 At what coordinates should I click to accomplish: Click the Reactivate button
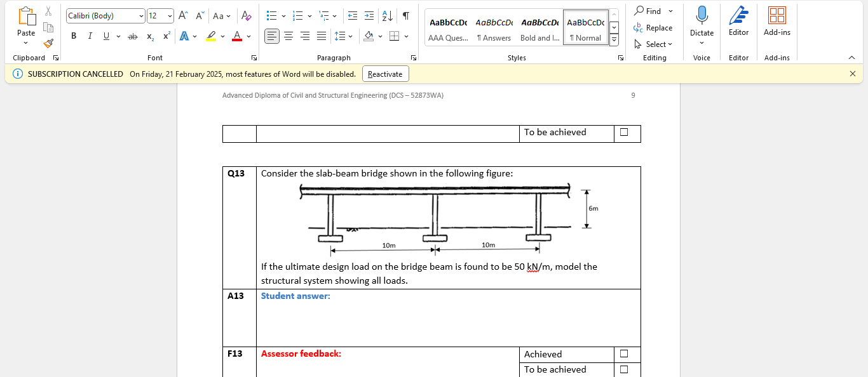tap(385, 74)
